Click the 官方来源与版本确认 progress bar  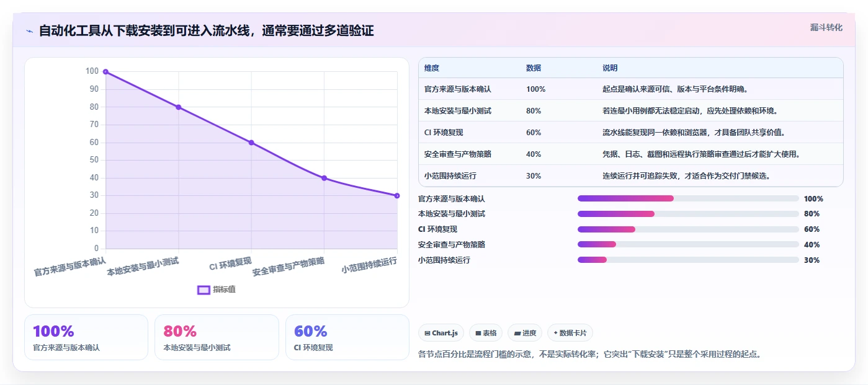coord(688,198)
